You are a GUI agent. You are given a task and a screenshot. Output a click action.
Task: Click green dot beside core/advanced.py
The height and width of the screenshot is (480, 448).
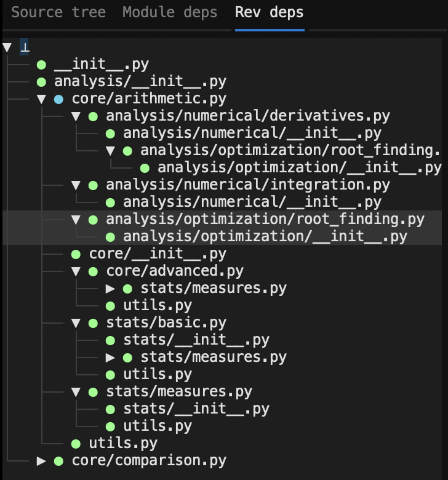pos(93,271)
